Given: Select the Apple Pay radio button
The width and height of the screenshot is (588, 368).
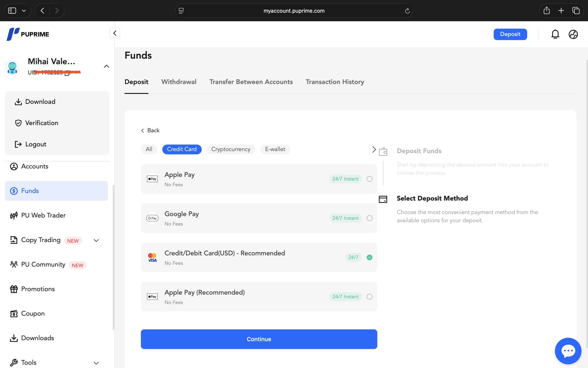Looking at the screenshot, I should pyautogui.click(x=369, y=179).
